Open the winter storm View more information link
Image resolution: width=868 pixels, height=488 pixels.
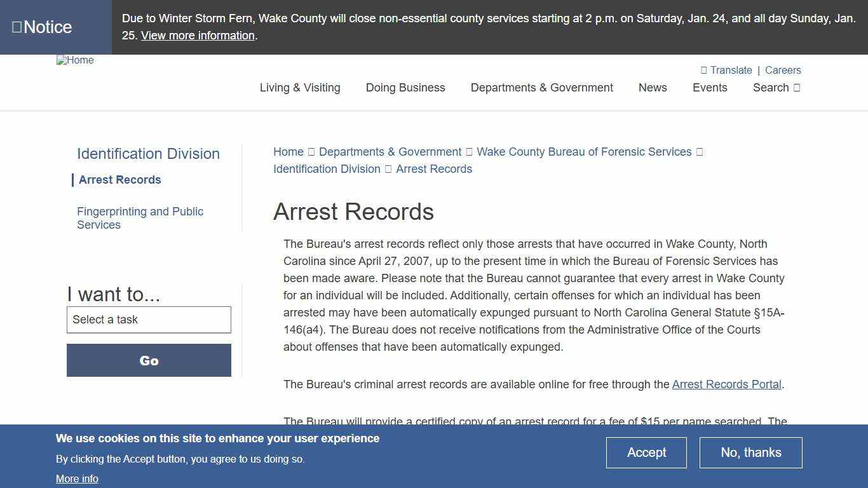click(198, 36)
